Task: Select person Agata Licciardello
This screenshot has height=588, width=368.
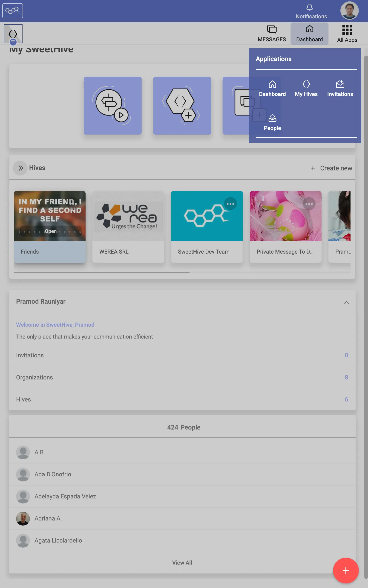Action: coord(182,541)
